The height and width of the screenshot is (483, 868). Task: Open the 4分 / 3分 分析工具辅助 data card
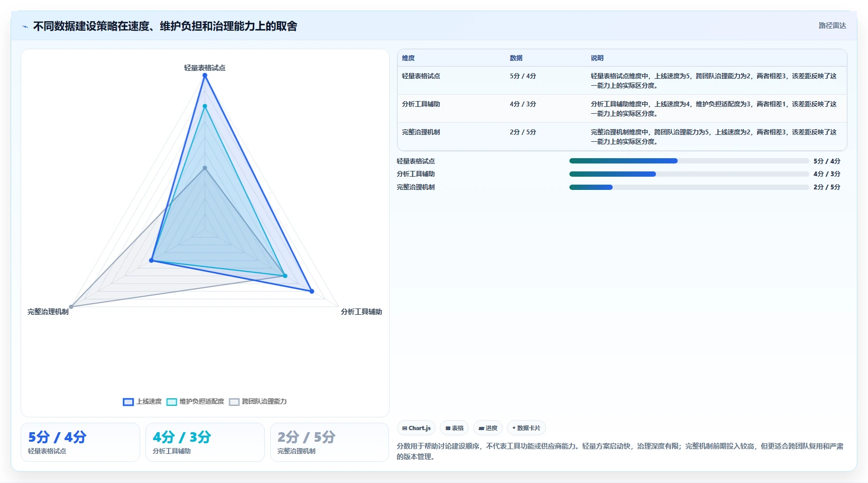tap(205, 442)
